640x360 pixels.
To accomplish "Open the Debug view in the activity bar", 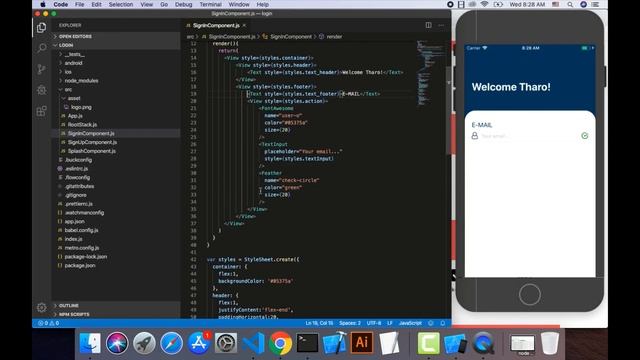I will [41, 90].
